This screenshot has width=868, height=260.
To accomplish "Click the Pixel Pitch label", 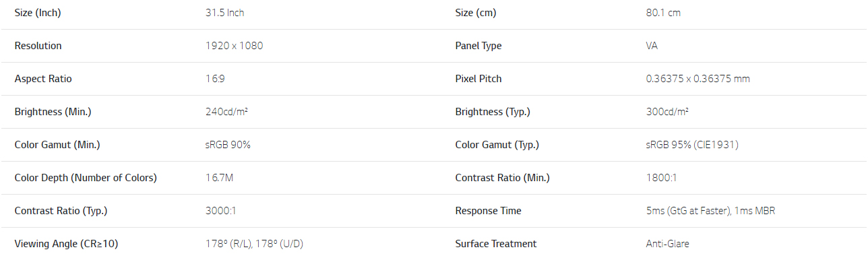I will (478, 79).
